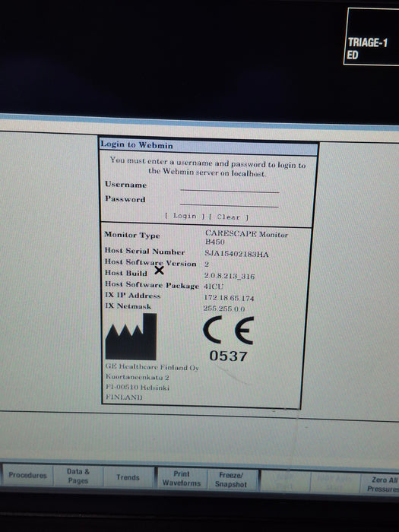Click the Monitor Type label

[132, 235]
